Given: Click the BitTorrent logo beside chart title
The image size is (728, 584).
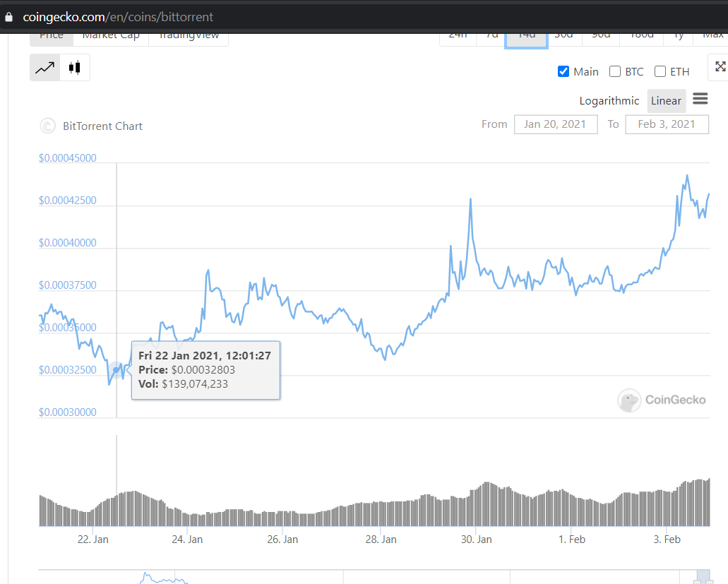Looking at the screenshot, I should [x=48, y=126].
